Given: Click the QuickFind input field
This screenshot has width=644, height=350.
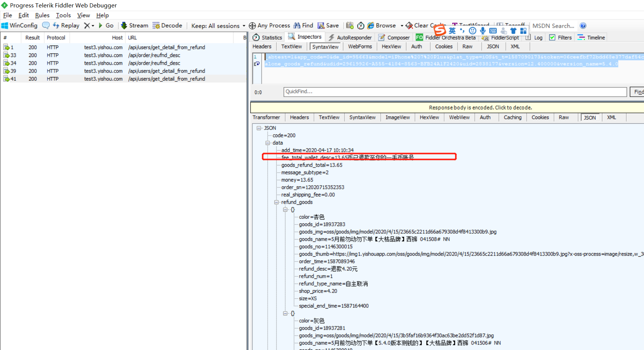Looking at the screenshot, I should [x=455, y=92].
